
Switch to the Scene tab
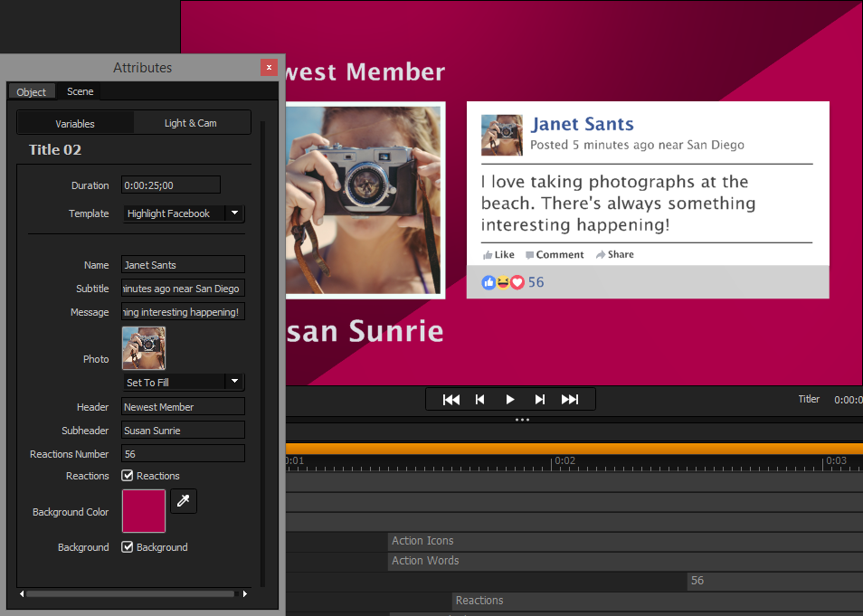coord(80,91)
